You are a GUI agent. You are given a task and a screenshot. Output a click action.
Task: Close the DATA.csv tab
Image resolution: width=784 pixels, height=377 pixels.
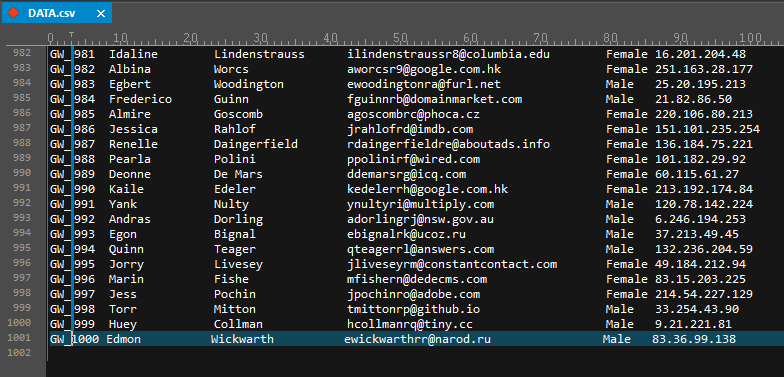(100, 14)
